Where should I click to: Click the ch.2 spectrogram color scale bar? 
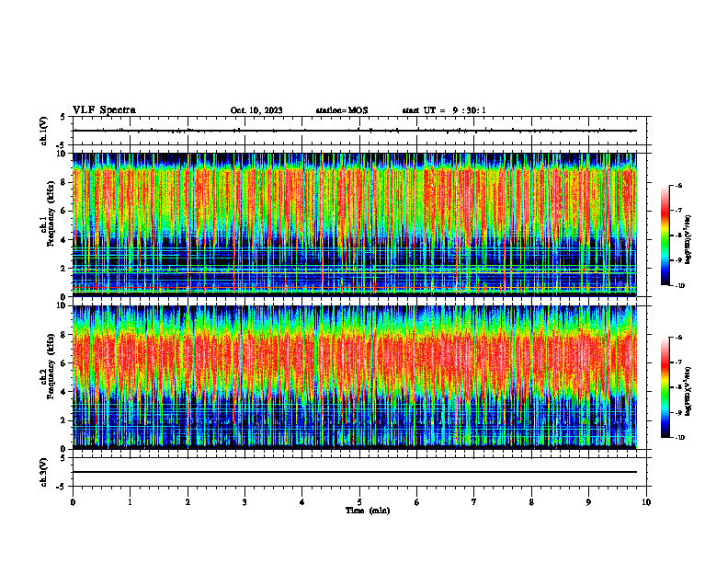tap(665, 387)
